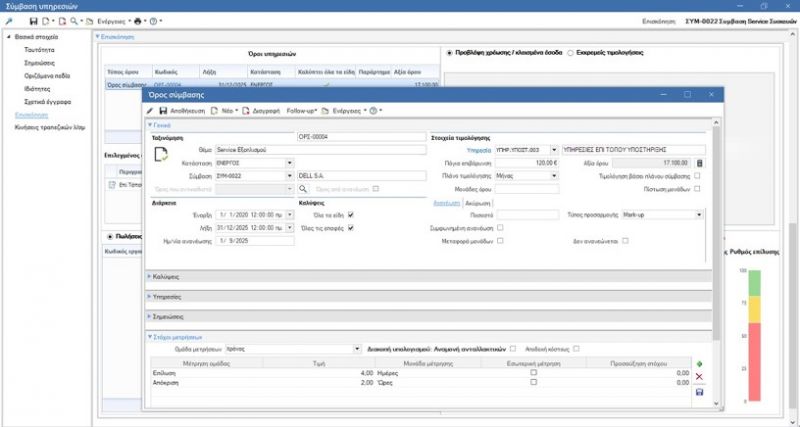Enable the Δεν ανανεώνεται checkbox
The height and width of the screenshot is (427, 800).
(x=625, y=241)
